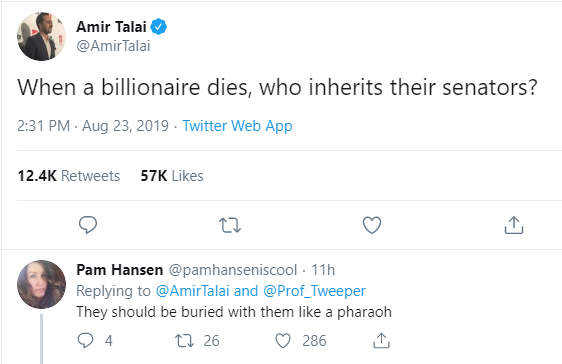Click the Pam Hansen display name
562x364 pixels.
coord(120,270)
